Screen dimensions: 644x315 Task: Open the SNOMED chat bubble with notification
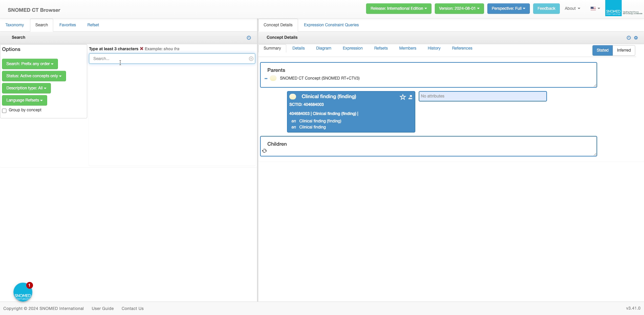click(23, 292)
